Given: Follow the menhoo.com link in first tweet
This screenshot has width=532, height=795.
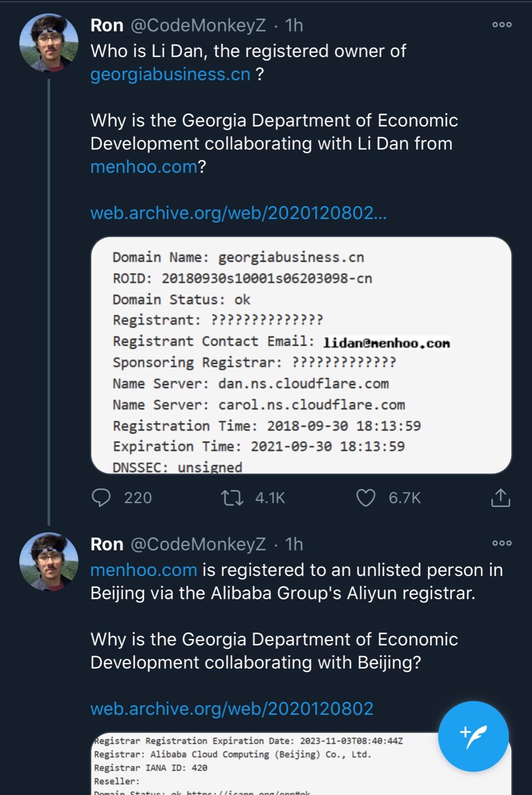Looking at the screenshot, I should click(144, 167).
